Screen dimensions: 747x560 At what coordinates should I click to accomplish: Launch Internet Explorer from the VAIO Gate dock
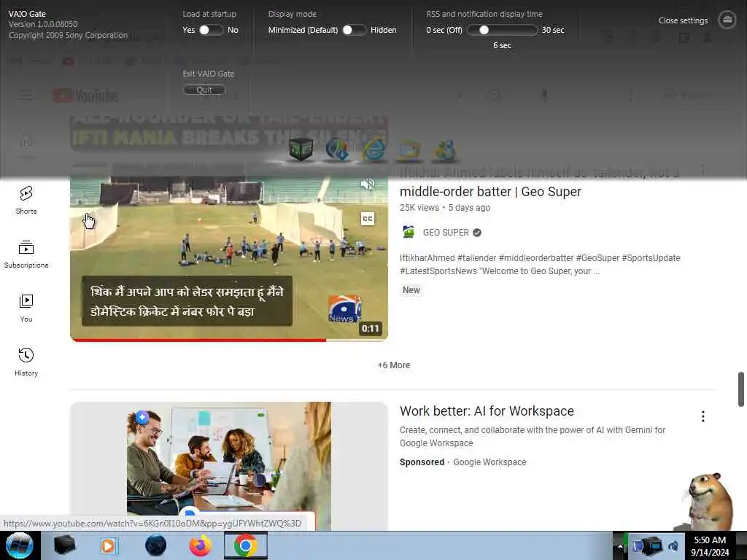374,149
